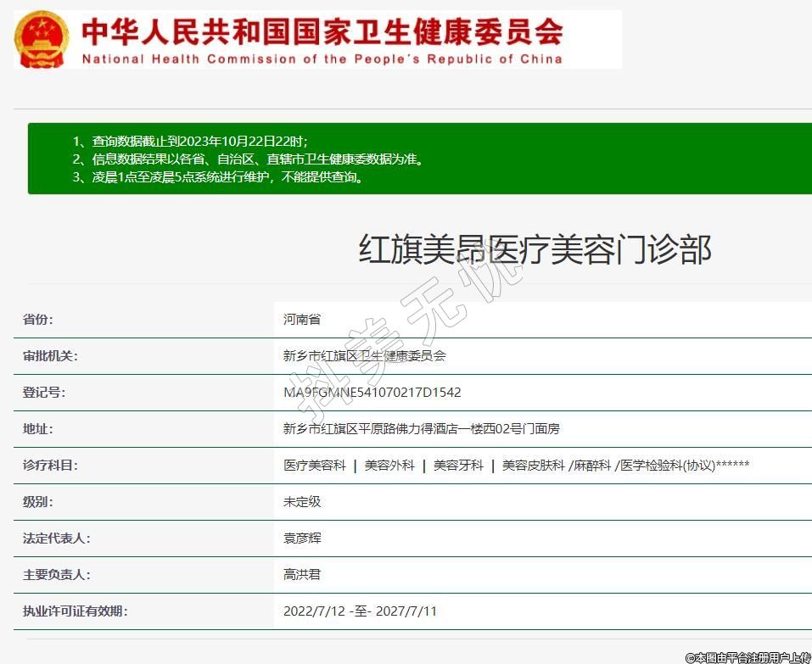The image size is (812, 664).
Task: Click the English National Health Commission text
Action: click(x=322, y=59)
